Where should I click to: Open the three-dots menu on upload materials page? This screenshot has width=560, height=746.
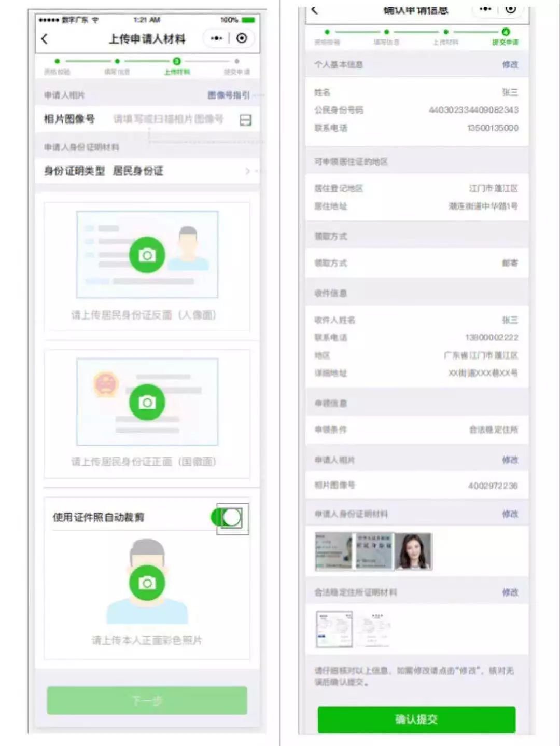pyautogui.click(x=216, y=38)
